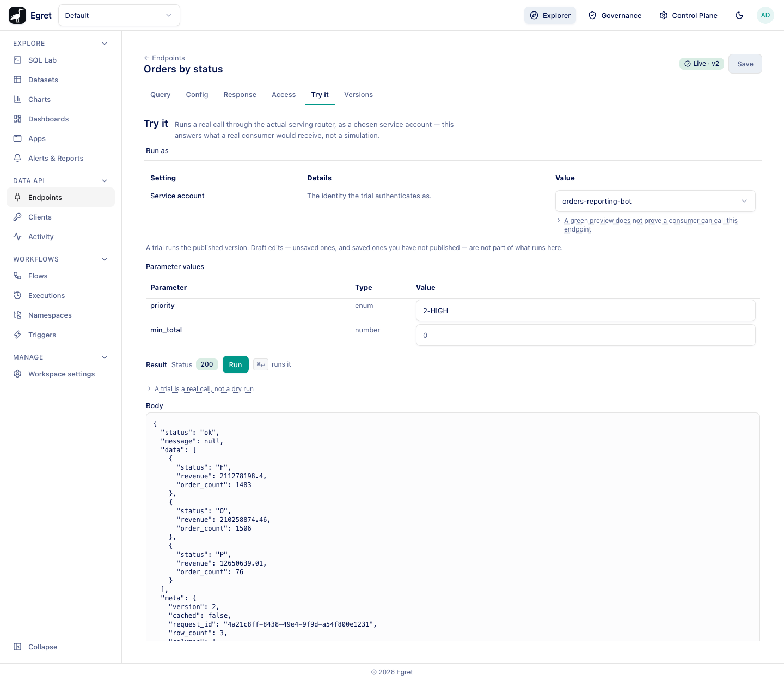Viewport: 784px width, 681px height.
Task: Click the Explorer compass icon
Action: tap(534, 15)
